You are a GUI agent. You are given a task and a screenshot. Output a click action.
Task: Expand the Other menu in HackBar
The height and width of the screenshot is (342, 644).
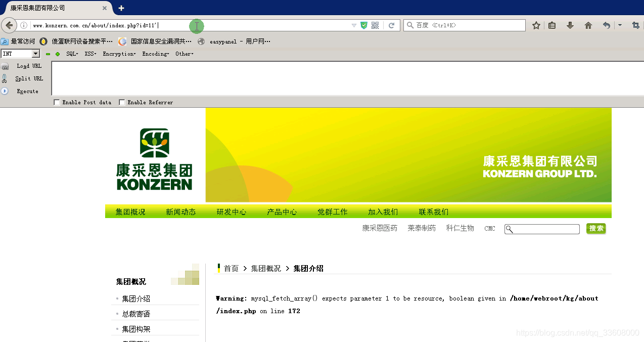185,54
